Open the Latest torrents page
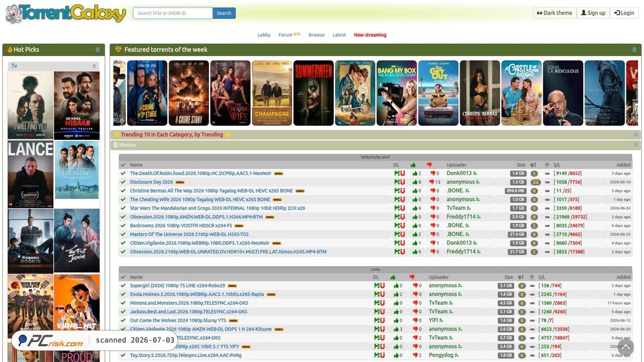Viewport: 644px width, 362px height. (x=339, y=35)
